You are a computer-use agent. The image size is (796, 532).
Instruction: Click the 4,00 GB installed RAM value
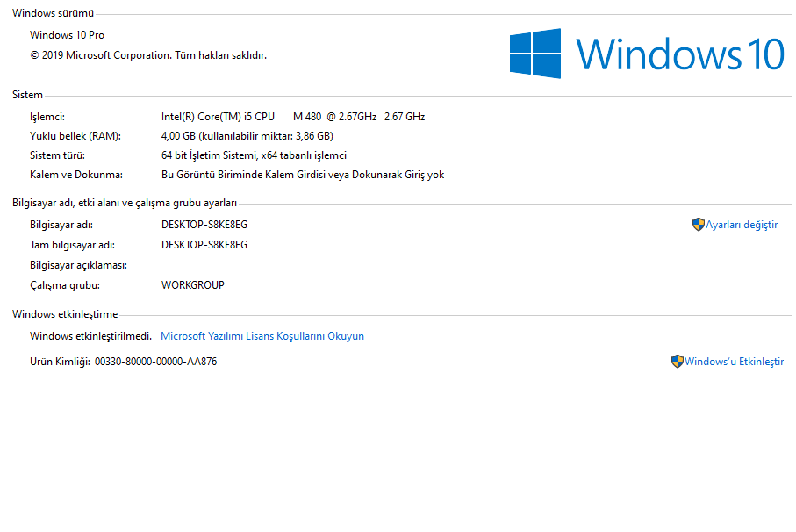[247, 136]
